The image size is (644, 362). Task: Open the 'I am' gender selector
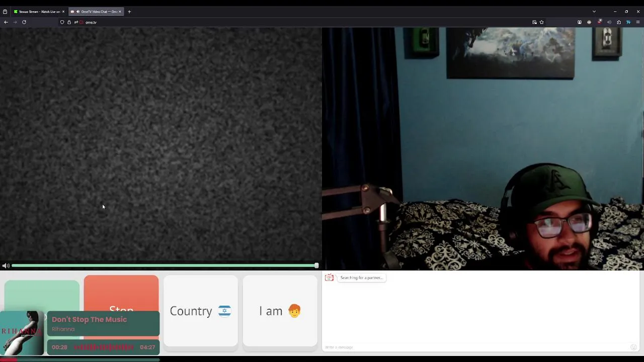point(280,311)
